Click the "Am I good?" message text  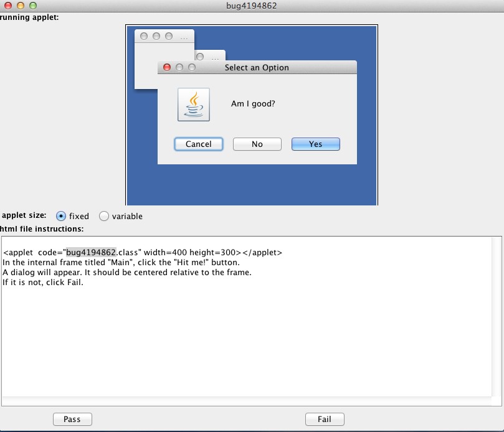(x=253, y=104)
